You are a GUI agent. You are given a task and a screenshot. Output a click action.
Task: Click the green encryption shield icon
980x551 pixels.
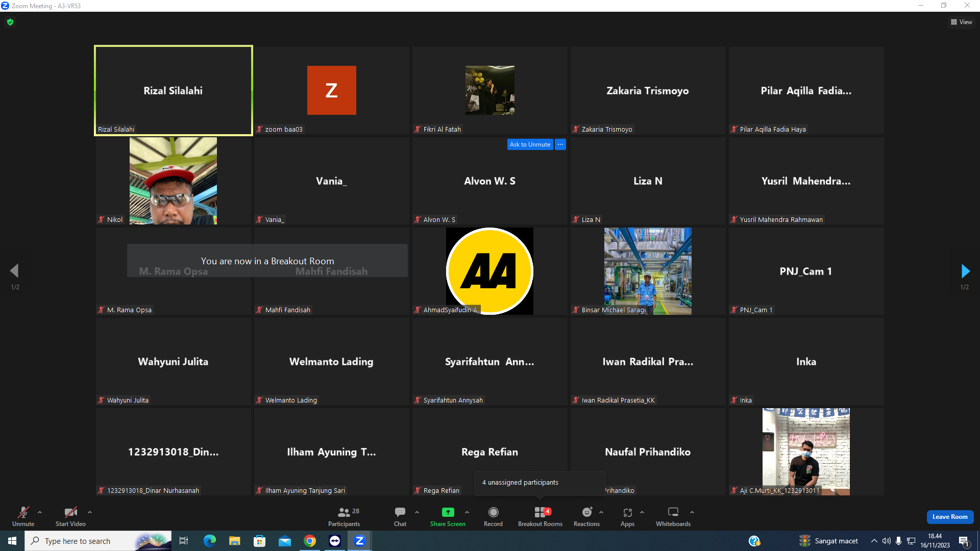pos(10,22)
